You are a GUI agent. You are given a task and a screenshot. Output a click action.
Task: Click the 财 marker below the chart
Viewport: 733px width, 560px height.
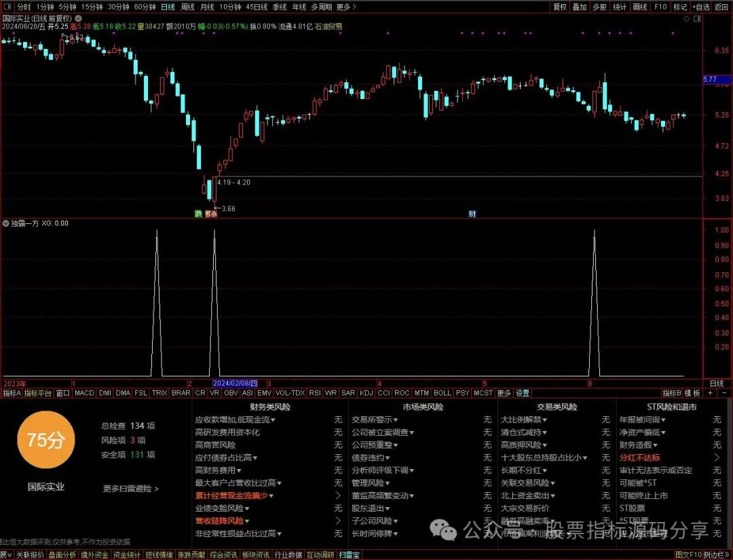pos(472,214)
